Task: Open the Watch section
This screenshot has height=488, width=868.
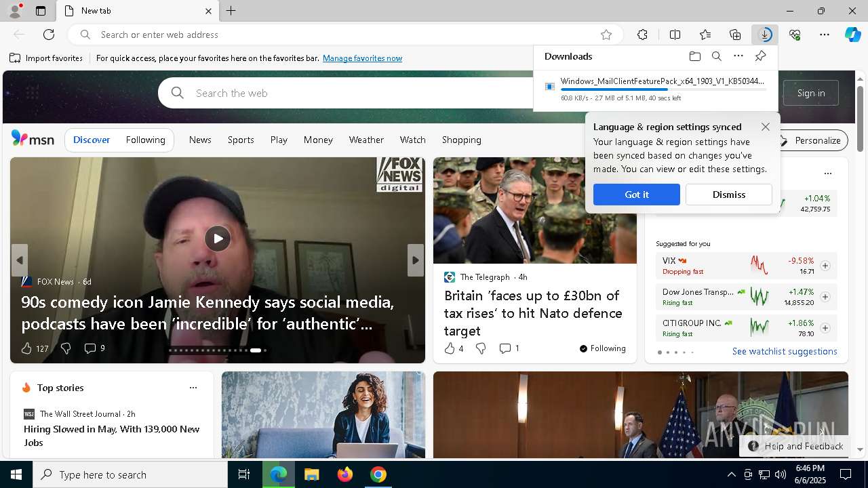Action: [412, 140]
